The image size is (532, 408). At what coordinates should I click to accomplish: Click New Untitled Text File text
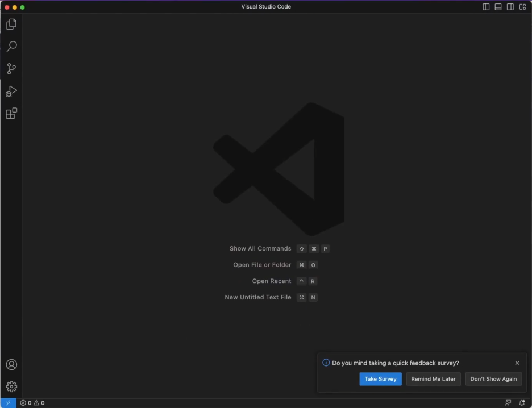pos(258,297)
